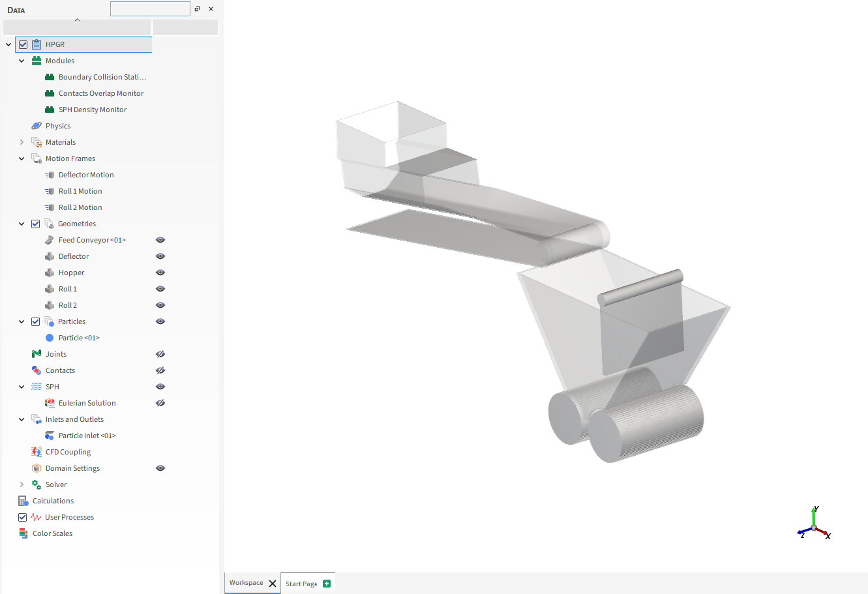Viewport: 868px width, 594px height.
Task: Open the Physics planet icon
Action: [37, 126]
